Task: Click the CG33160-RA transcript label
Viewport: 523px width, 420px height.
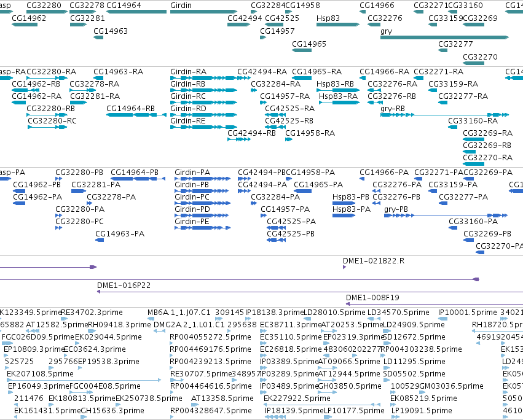Action: point(473,121)
